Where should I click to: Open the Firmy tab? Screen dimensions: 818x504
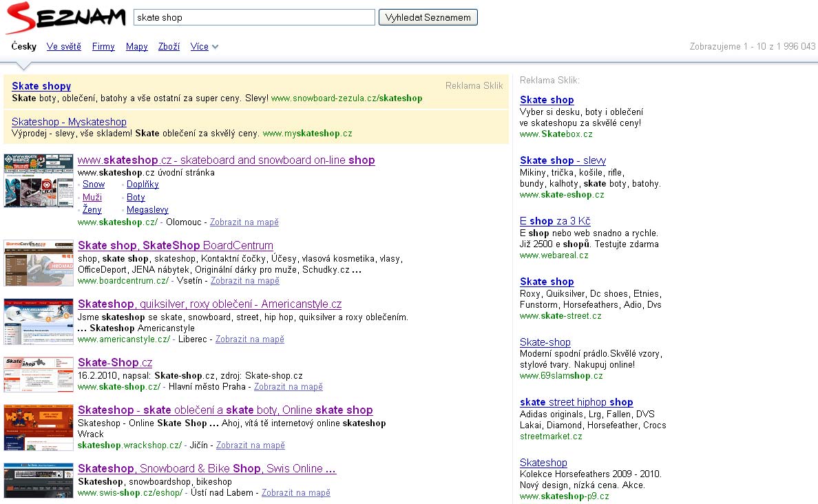tap(103, 46)
